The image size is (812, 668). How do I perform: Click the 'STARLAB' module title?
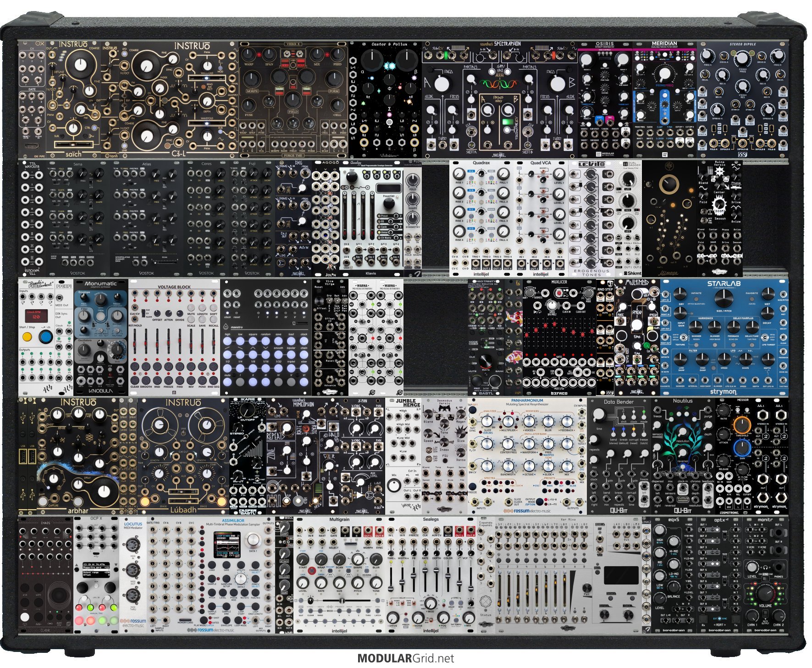pos(724,284)
